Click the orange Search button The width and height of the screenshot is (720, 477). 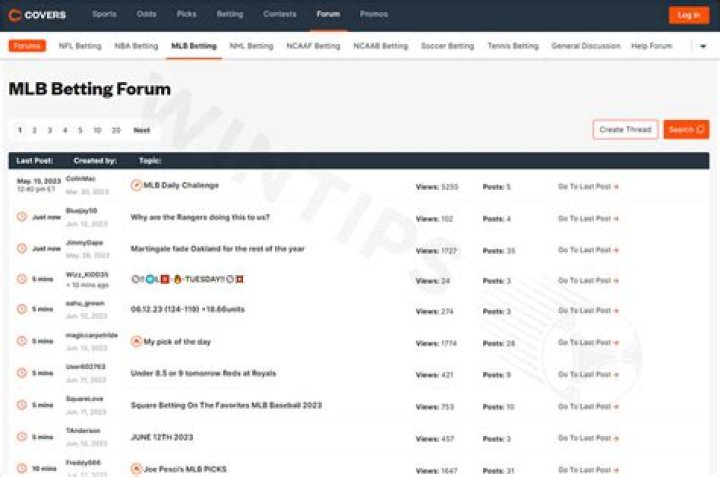pos(686,130)
